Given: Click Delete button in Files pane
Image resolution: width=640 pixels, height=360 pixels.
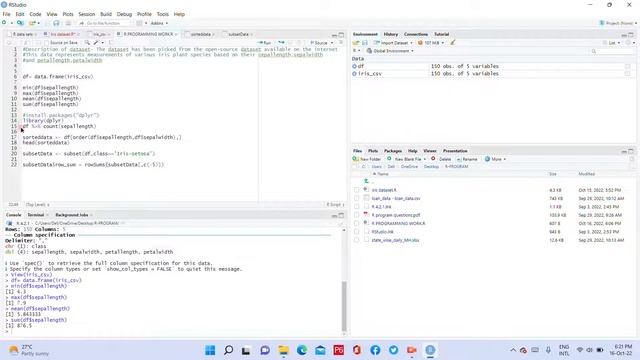Looking at the screenshot, I should 441,159.
